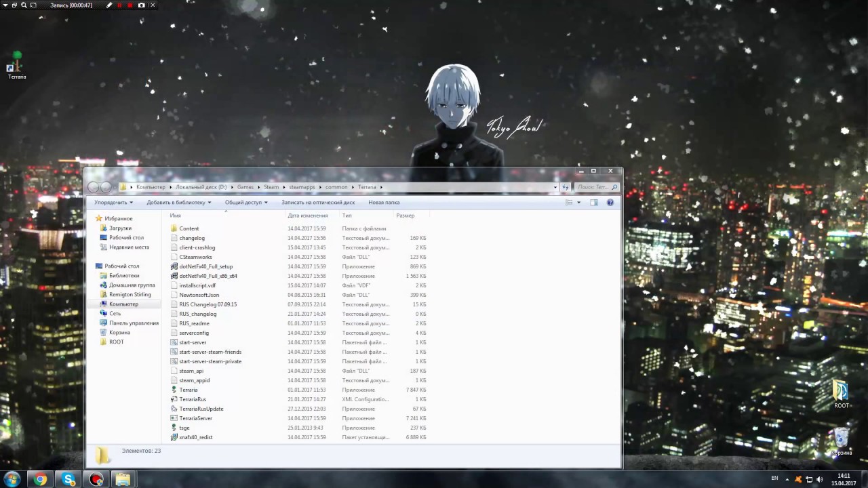Open the network tray icon
The height and width of the screenshot is (488, 868).
[x=809, y=479]
